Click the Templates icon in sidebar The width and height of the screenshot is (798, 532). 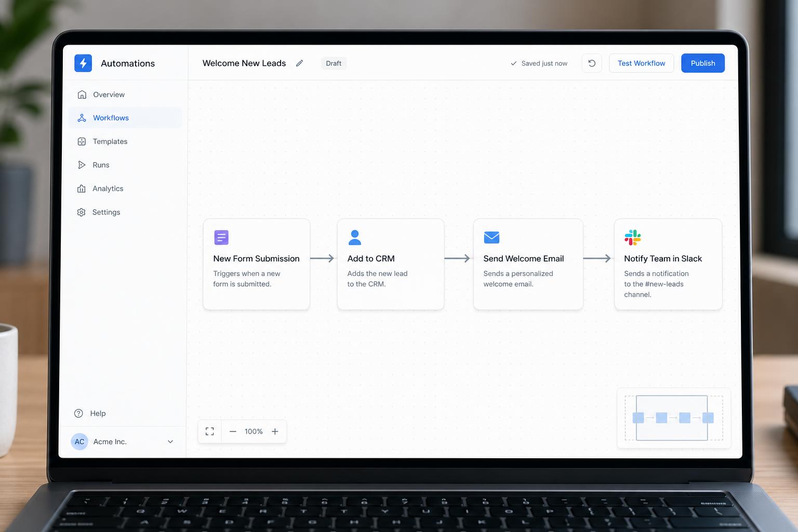(82, 141)
